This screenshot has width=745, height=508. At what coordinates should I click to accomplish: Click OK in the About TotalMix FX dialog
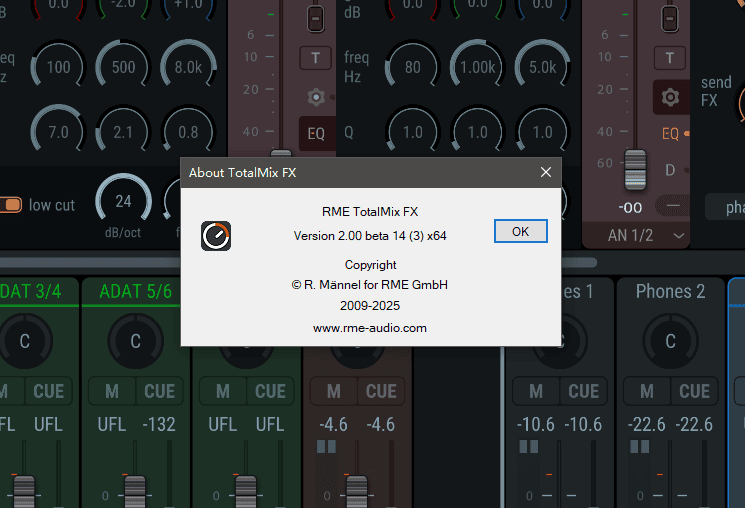click(520, 231)
